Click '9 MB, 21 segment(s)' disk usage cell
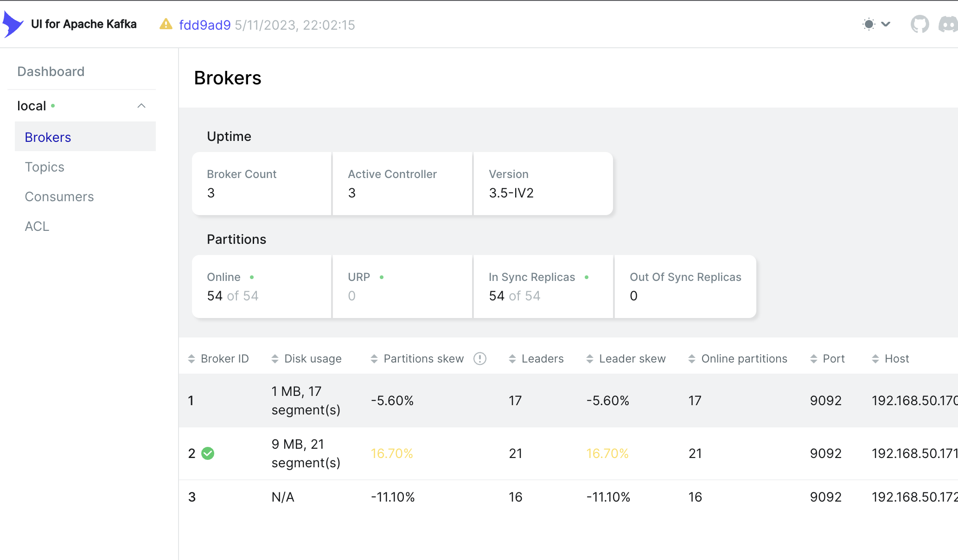The width and height of the screenshot is (958, 560). (306, 453)
